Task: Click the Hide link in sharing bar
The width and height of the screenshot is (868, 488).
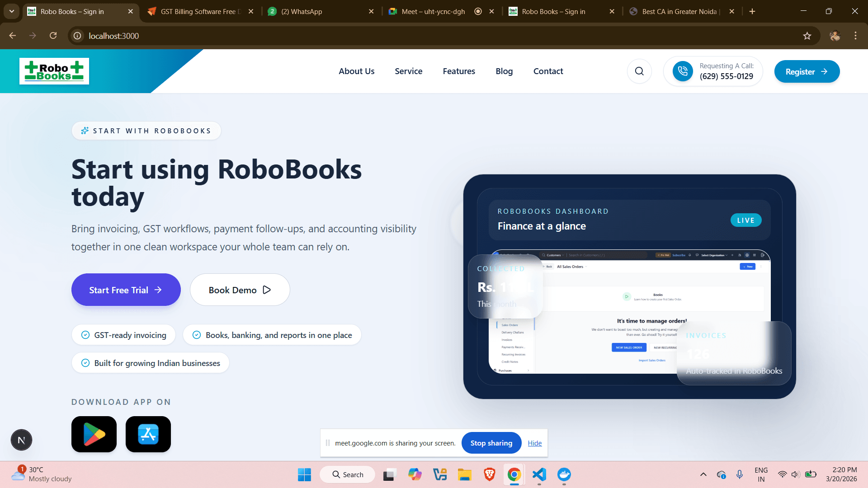Action: 535,443
